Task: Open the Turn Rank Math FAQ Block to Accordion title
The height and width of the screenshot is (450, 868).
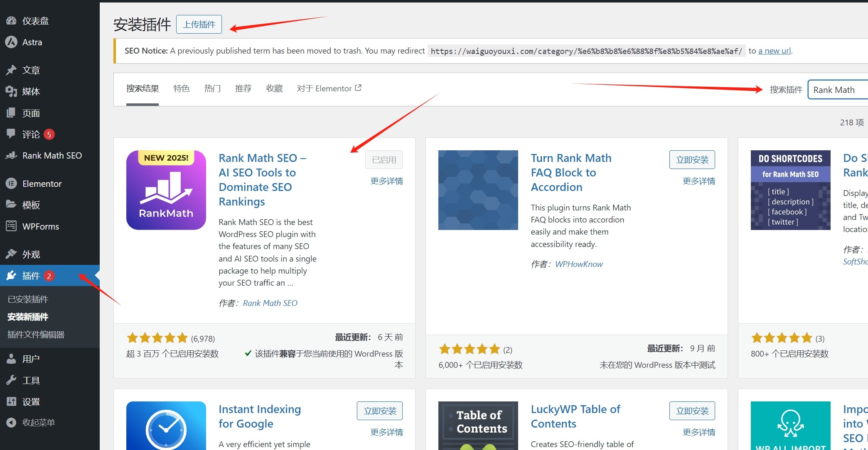Action: (x=571, y=172)
